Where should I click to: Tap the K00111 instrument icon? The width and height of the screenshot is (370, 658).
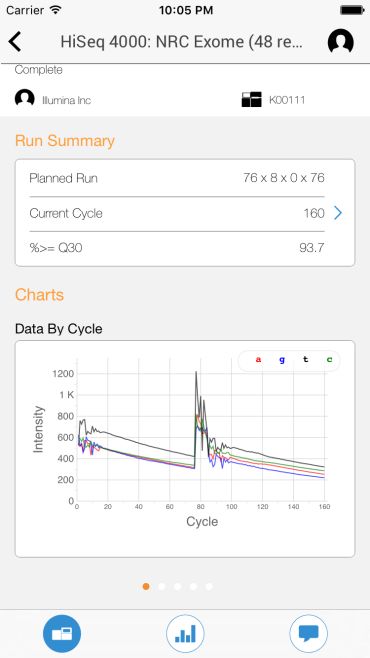tap(252, 99)
